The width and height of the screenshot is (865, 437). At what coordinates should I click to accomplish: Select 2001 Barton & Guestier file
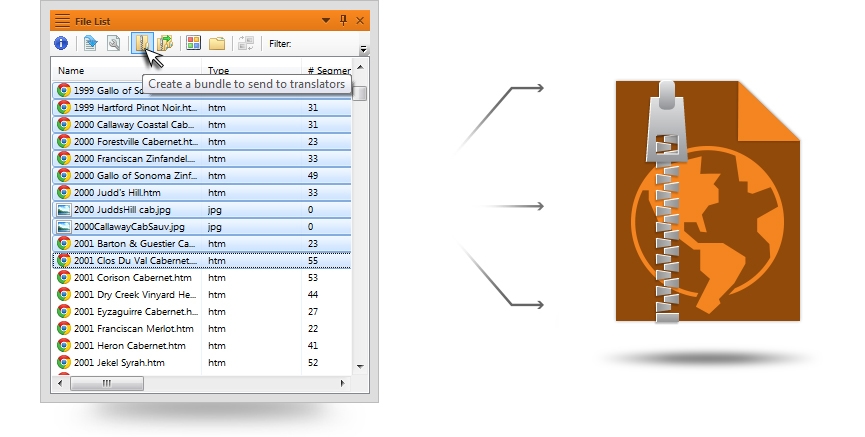point(202,243)
